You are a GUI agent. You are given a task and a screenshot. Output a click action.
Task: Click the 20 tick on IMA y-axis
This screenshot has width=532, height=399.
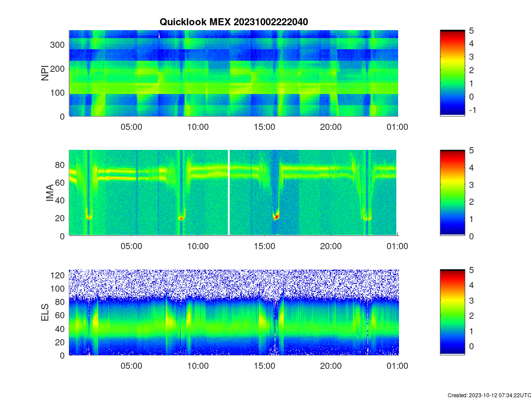pyautogui.click(x=61, y=218)
